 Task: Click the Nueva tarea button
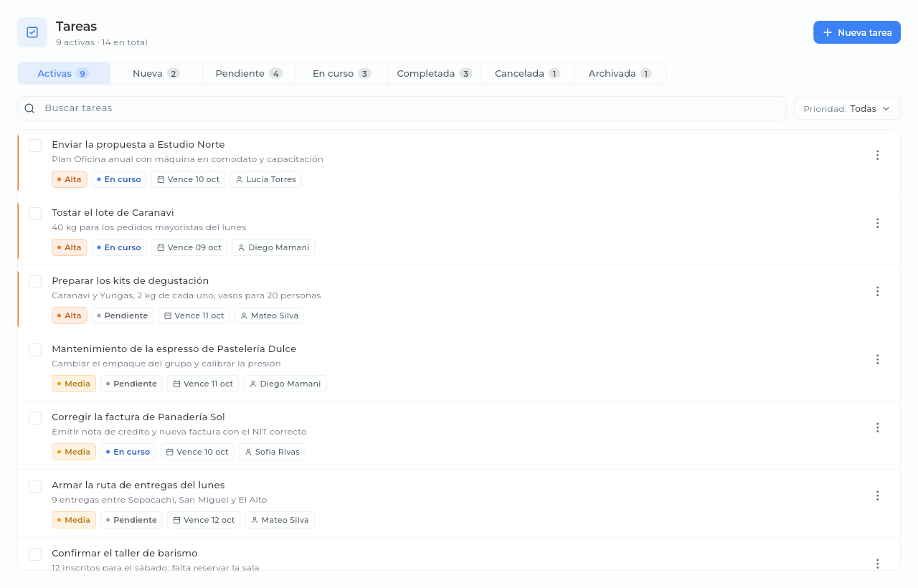click(x=857, y=32)
